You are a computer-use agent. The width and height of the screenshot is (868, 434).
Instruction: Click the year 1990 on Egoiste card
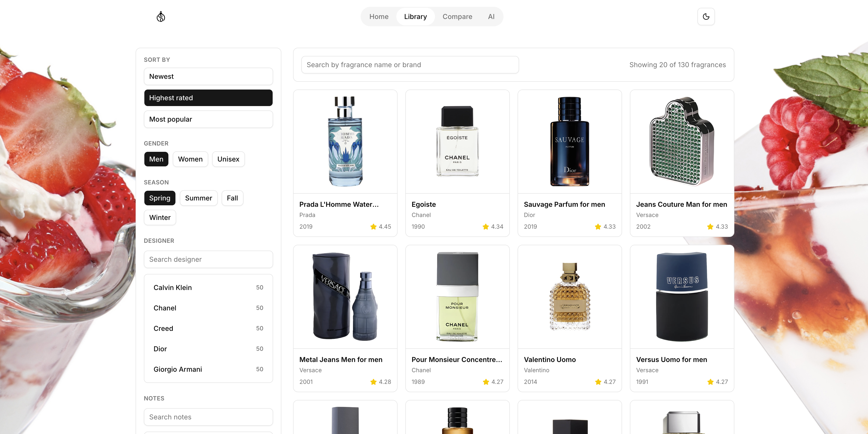tap(418, 227)
